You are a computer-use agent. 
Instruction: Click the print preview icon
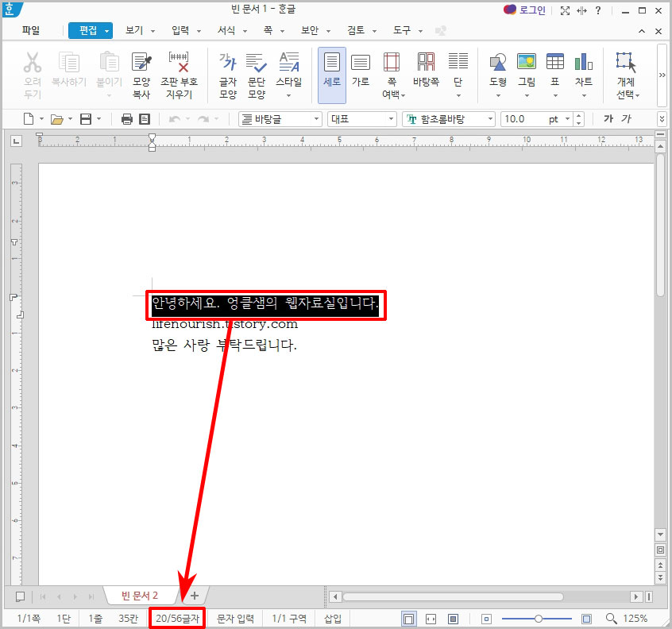(145, 119)
